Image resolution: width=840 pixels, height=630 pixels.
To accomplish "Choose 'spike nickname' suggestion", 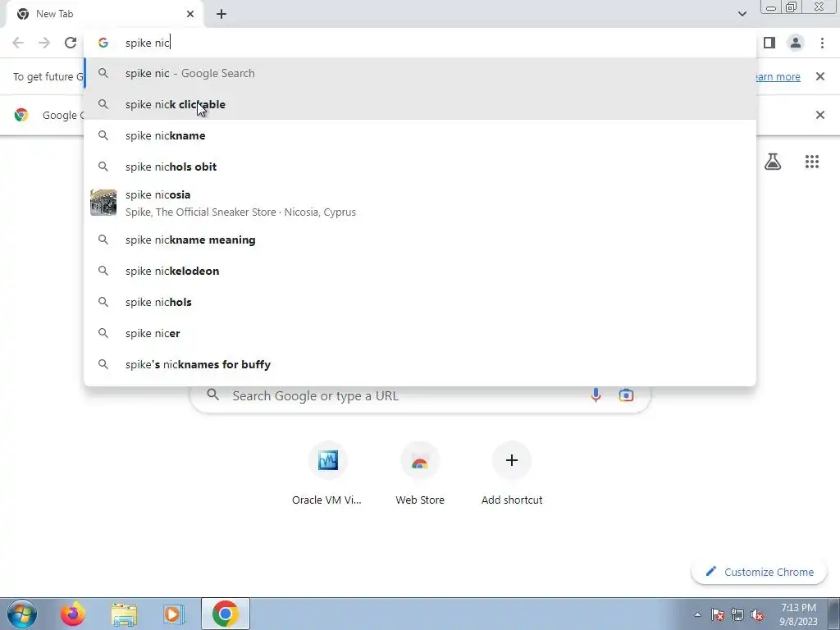I will click(x=420, y=135).
